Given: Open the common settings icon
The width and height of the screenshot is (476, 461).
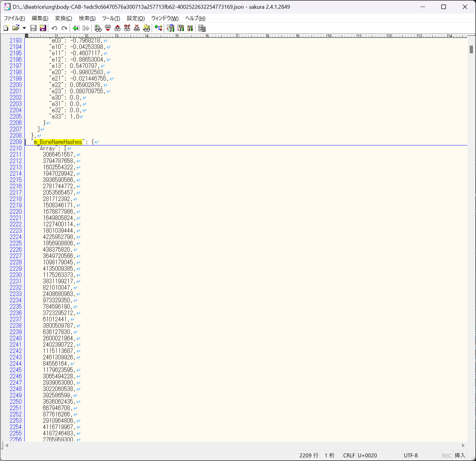Looking at the screenshot, I should (190, 28).
